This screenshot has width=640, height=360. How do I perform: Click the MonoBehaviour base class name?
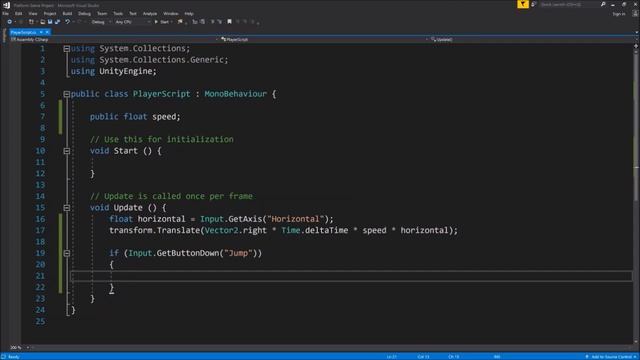236,94
